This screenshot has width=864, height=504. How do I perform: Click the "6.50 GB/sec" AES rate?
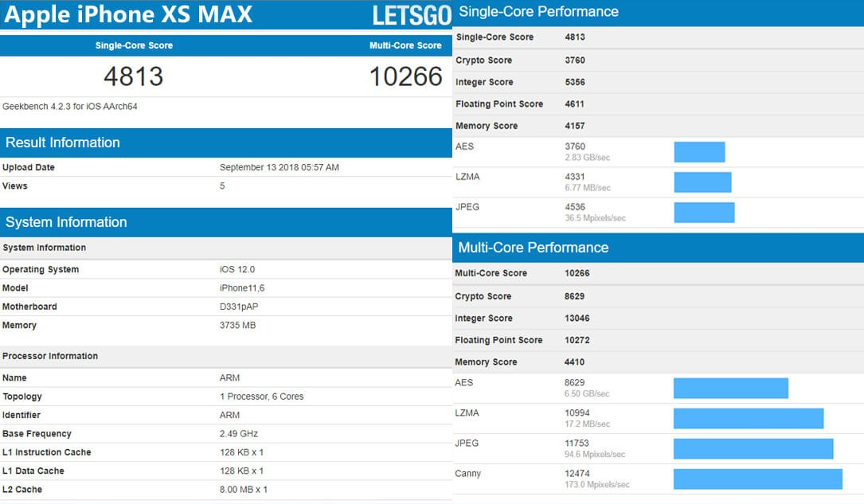(x=587, y=394)
